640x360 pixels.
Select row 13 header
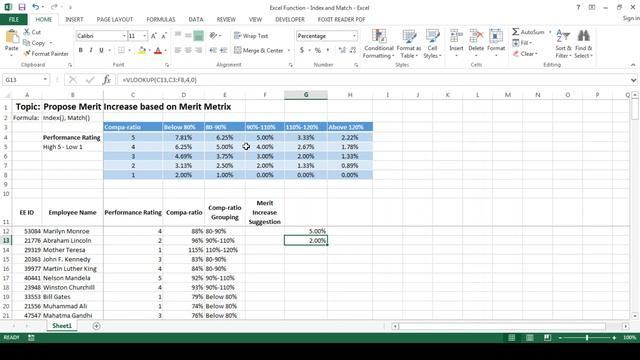[6, 240]
